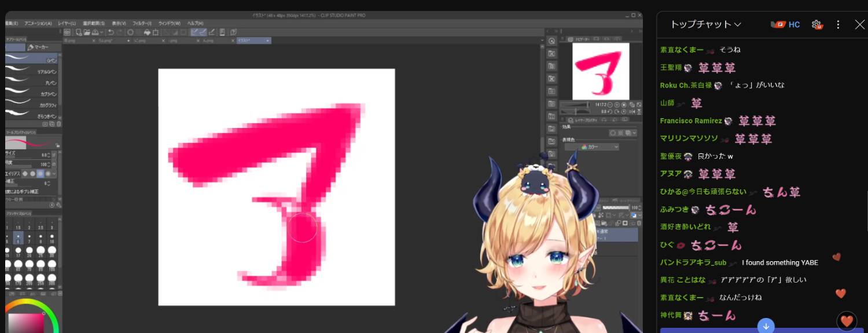Screen dimensions: 868x333
Task: Open the ヘルプ(H) menu
Action: click(x=195, y=23)
